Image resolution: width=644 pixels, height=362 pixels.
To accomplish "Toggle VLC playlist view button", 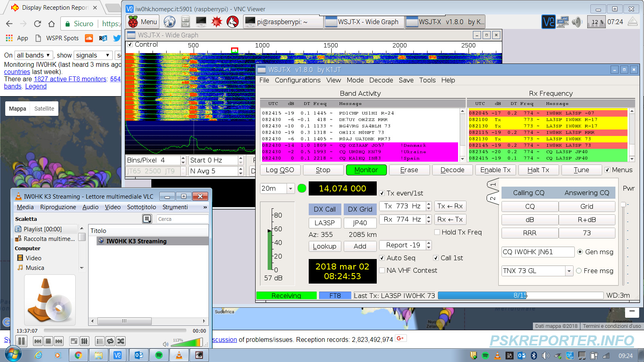I will pos(100,341).
